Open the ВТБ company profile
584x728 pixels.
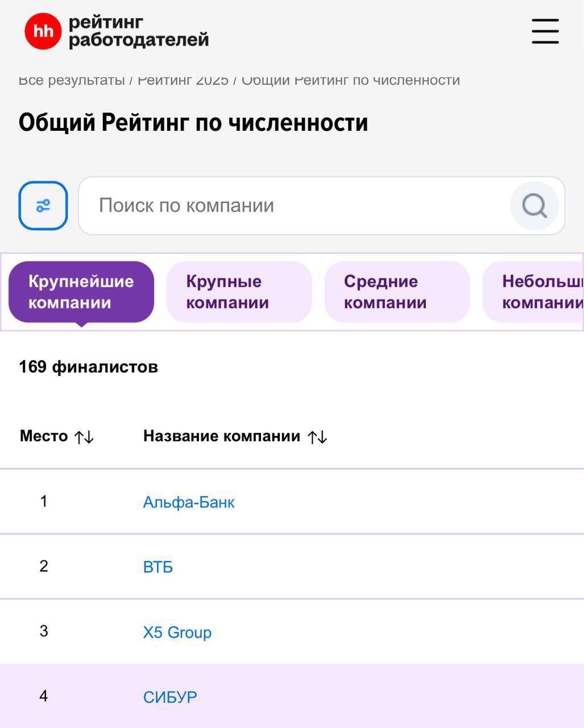158,566
